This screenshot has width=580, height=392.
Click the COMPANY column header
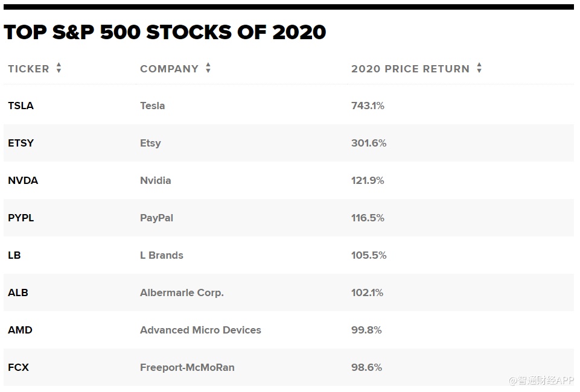(169, 69)
